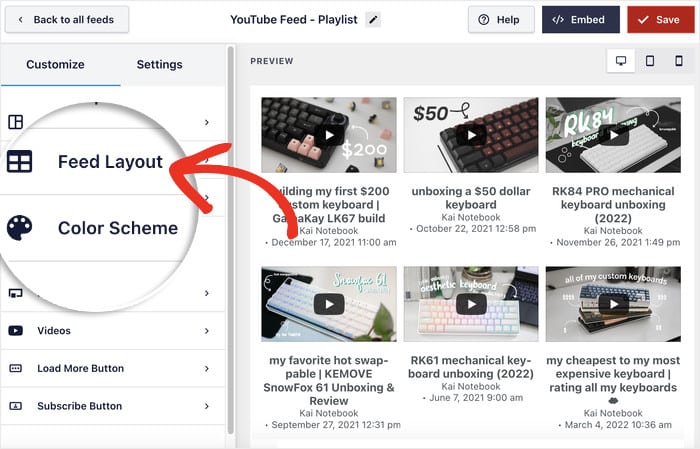
Task: Play the RK61 mechanical keyboard video
Action: [471, 304]
